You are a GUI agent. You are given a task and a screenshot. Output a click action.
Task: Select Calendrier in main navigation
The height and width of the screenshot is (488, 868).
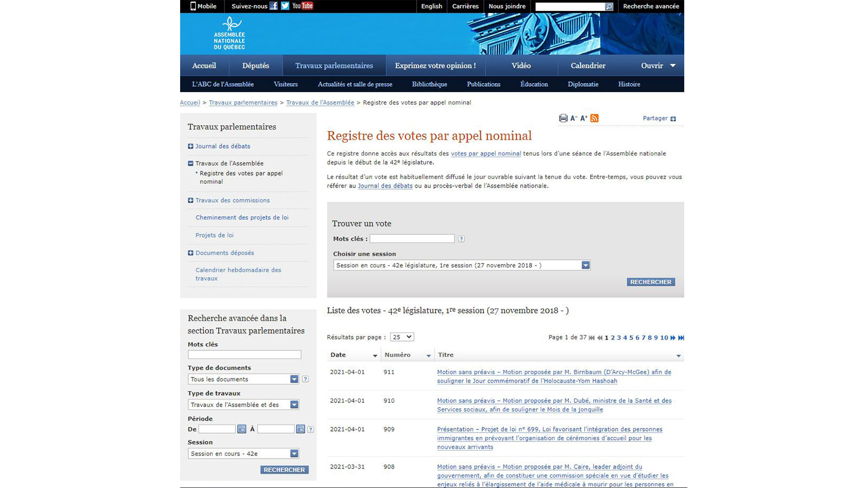588,66
